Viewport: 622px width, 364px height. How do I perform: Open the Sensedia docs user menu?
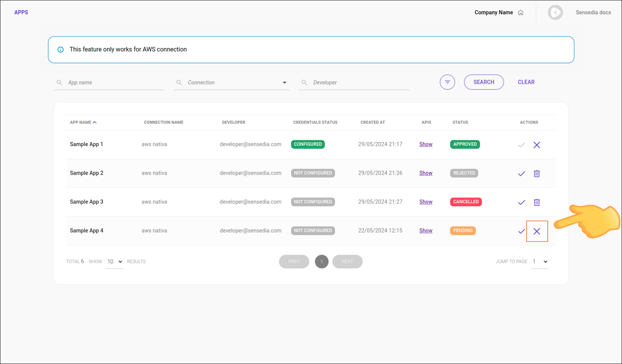pyautogui.click(x=593, y=12)
